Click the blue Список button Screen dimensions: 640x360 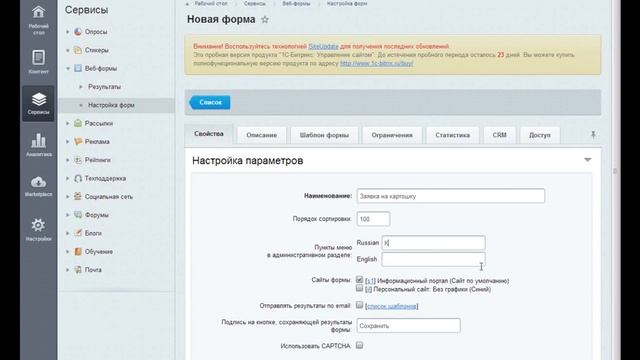pos(210,102)
